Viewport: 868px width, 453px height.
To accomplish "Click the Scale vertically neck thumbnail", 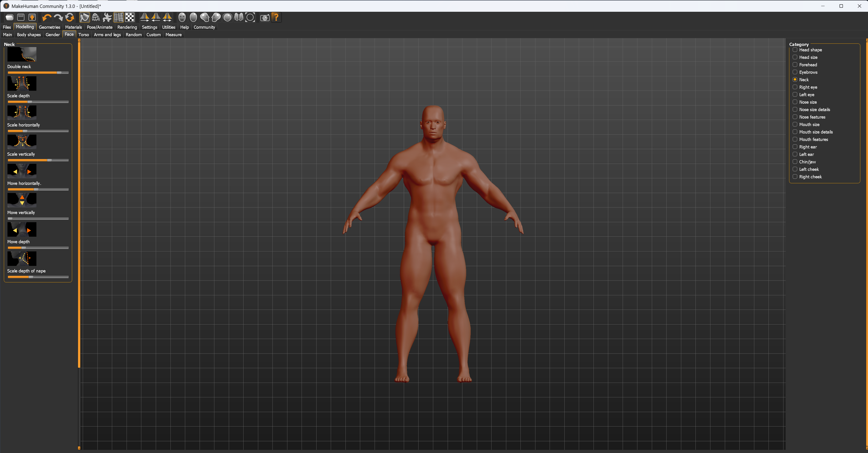I will (22, 142).
